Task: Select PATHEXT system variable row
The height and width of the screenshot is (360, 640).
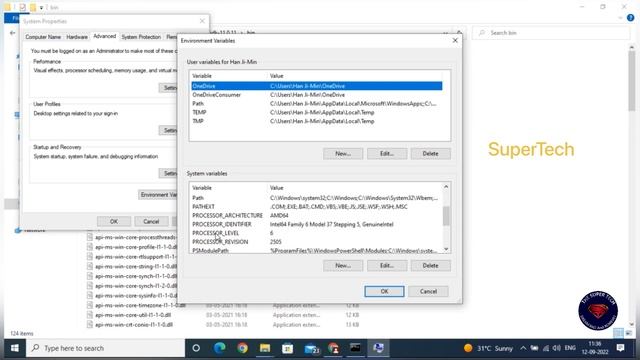Action: coord(316,207)
